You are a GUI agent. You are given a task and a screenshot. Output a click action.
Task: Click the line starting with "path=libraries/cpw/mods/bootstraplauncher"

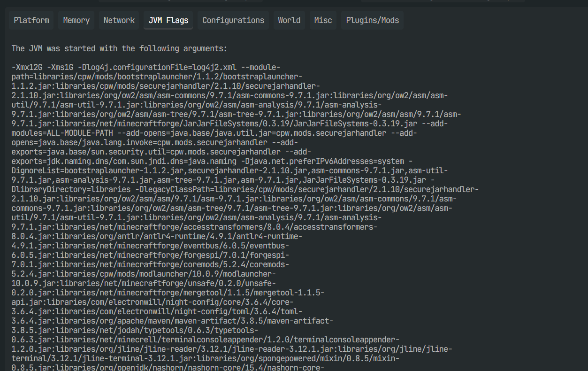[x=157, y=77]
